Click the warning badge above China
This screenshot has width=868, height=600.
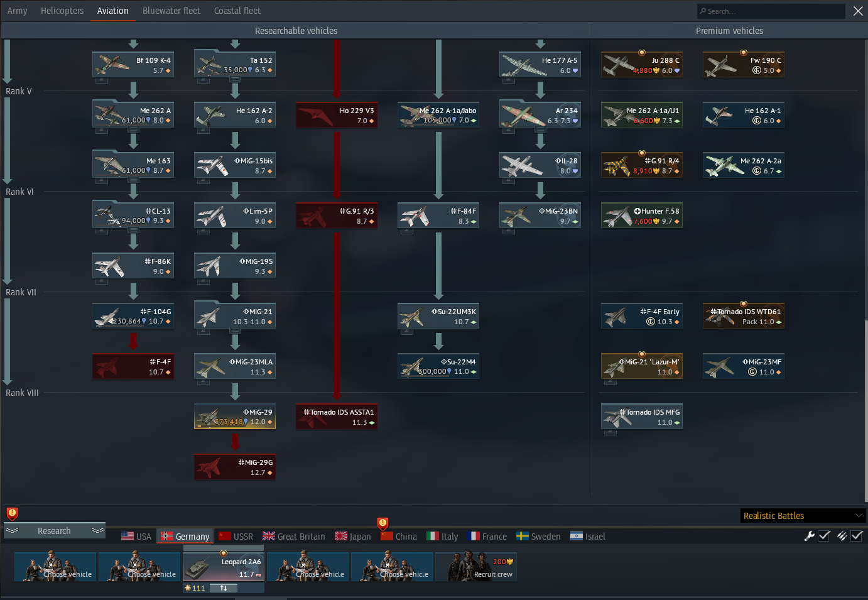[382, 524]
